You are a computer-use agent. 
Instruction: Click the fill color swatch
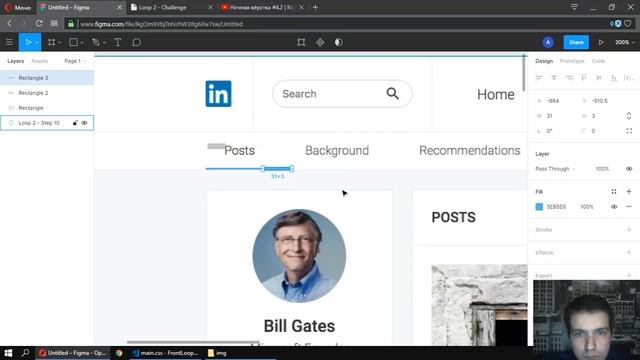[x=539, y=207]
